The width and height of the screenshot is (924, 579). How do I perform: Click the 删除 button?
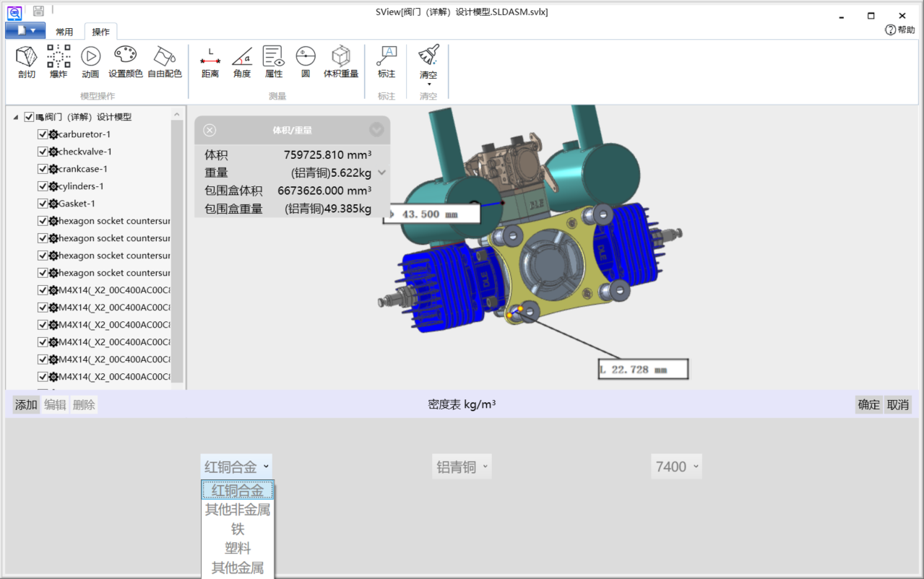[84, 405]
